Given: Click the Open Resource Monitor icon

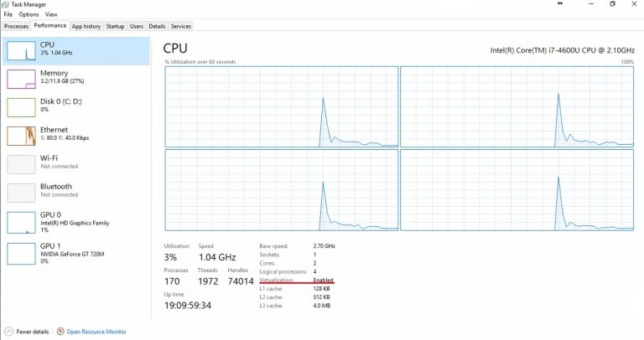Looking at the screenshot, I should (x=60, y=332).
